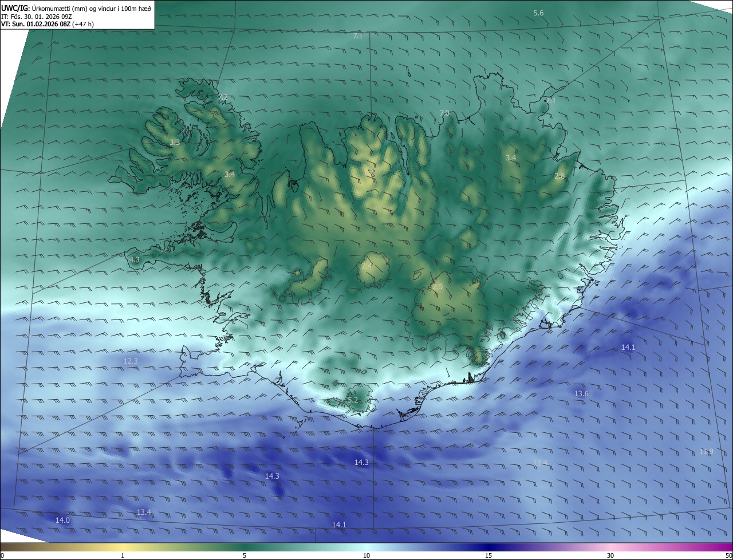Screen dimensions: 733x560
Task: Click the 3.3 value label
Action: (175, 142)
